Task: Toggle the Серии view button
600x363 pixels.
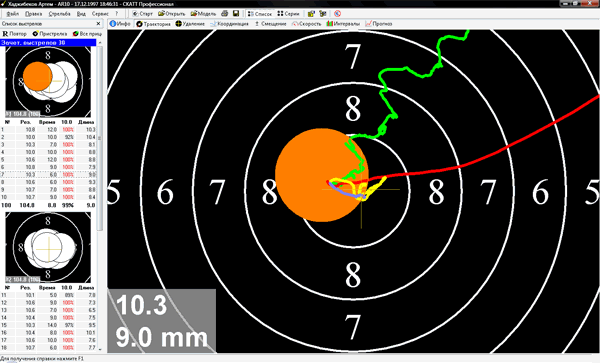Action: click(x=289, y=13)
